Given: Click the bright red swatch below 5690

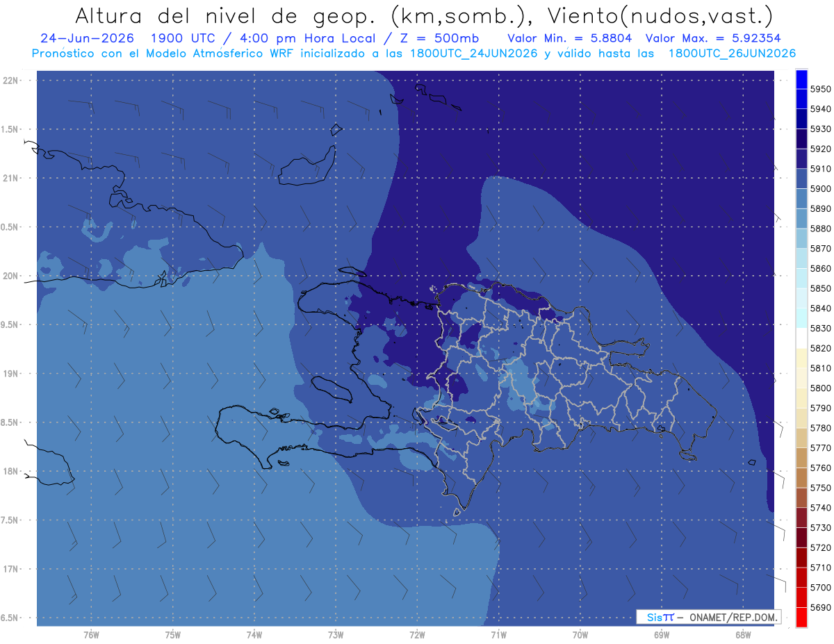Looking at the screenshot, I should (801, 617).
